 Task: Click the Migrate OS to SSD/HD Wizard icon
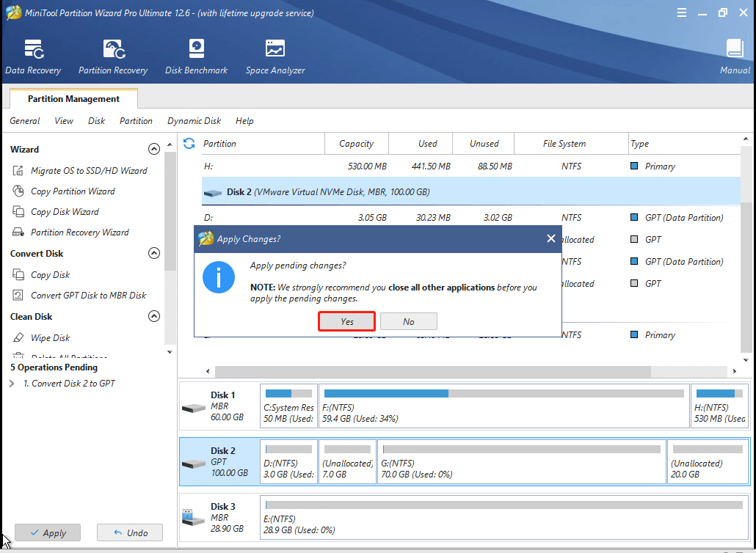(18, 171)
